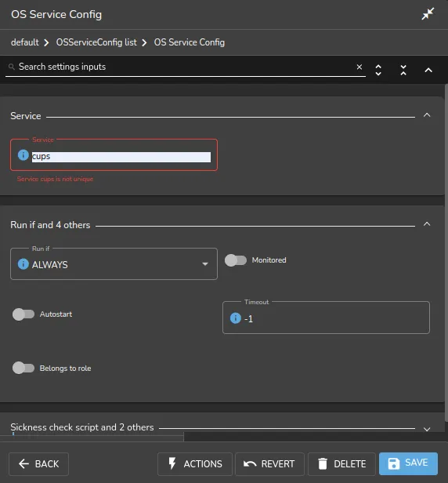Open the OSServiceConfig list breadcrumb

[96, 42]
